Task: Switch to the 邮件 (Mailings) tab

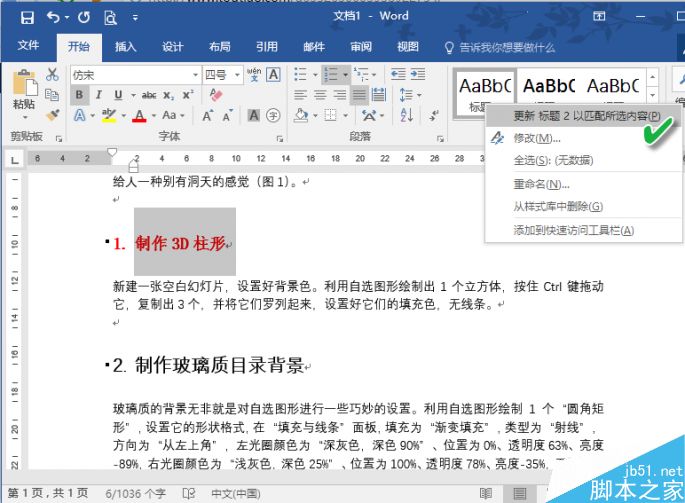Action: point(314,46)
